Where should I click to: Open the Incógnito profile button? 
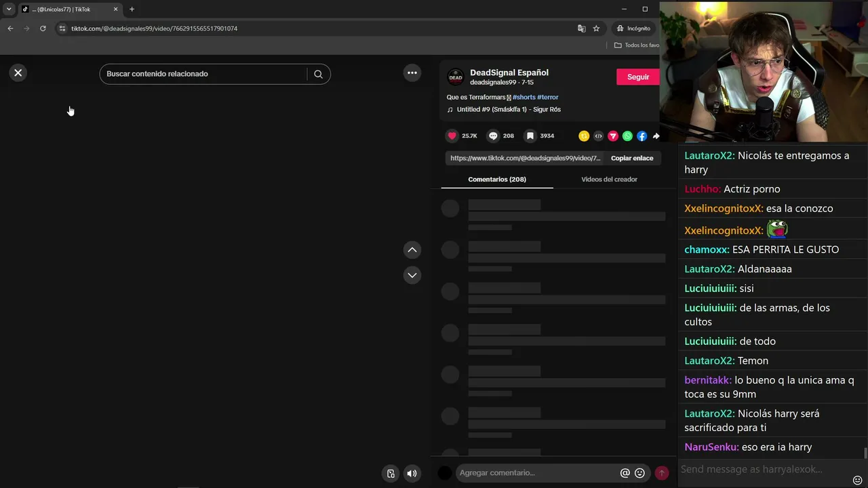(633, 28)
